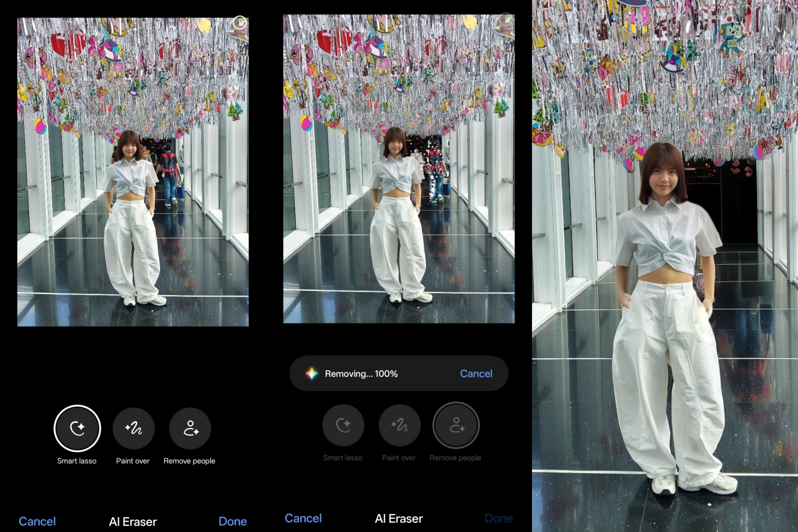Click the Removing... 100% progress indicator
Viewport: 798px width, 532px height.
click(x=361, y=373)
